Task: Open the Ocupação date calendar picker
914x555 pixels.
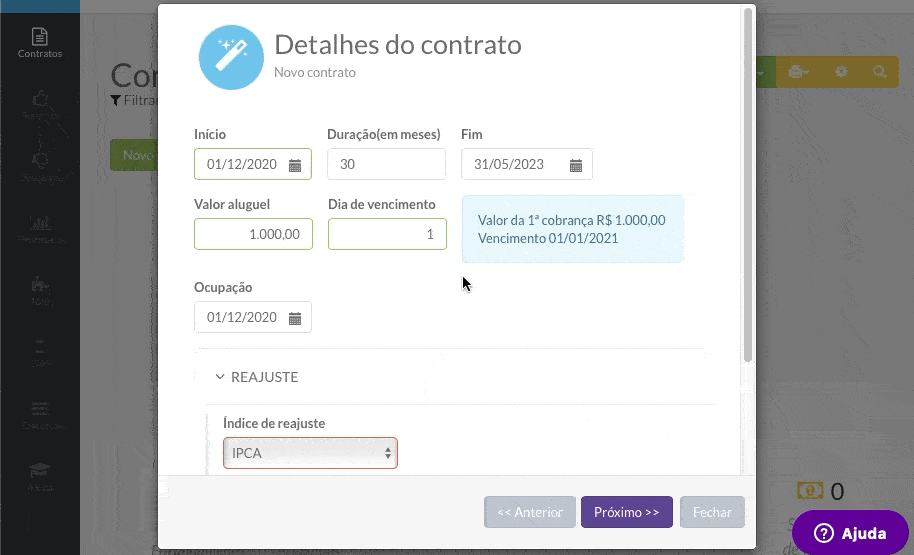Action: pos(295,318)
